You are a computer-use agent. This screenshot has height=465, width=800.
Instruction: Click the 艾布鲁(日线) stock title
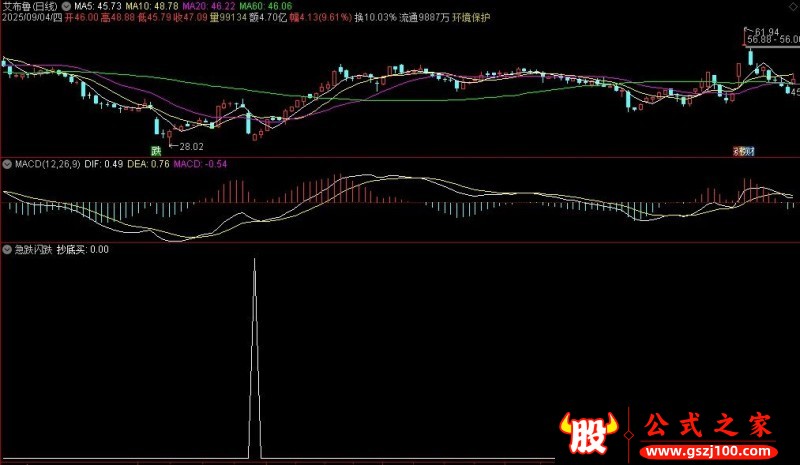coord(30,6)
